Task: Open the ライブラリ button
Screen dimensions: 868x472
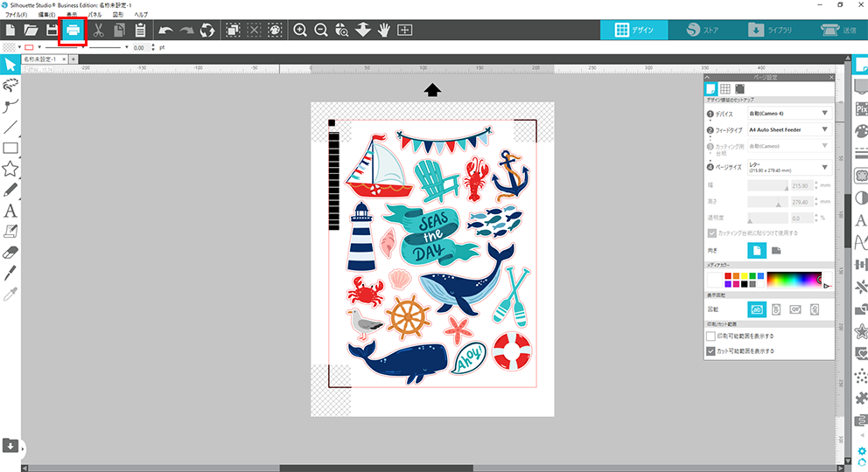Action: (769, 30)
